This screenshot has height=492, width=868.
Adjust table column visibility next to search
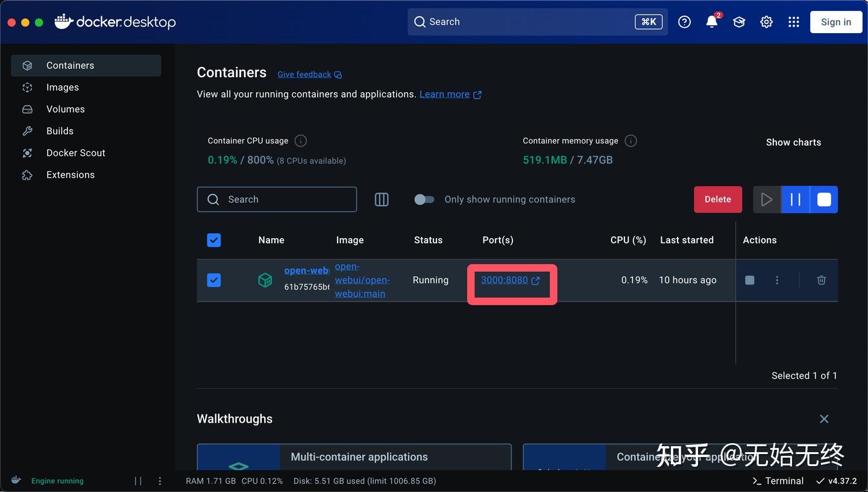click(382, 199)
